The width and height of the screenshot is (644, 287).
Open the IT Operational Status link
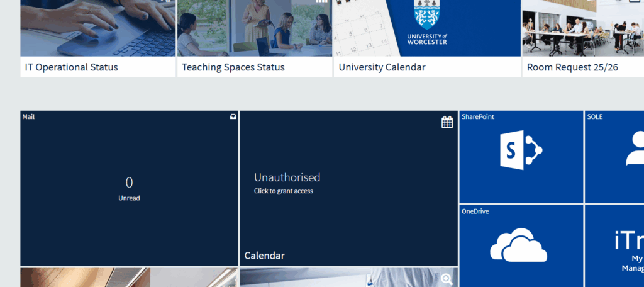[x=72, y=67]
